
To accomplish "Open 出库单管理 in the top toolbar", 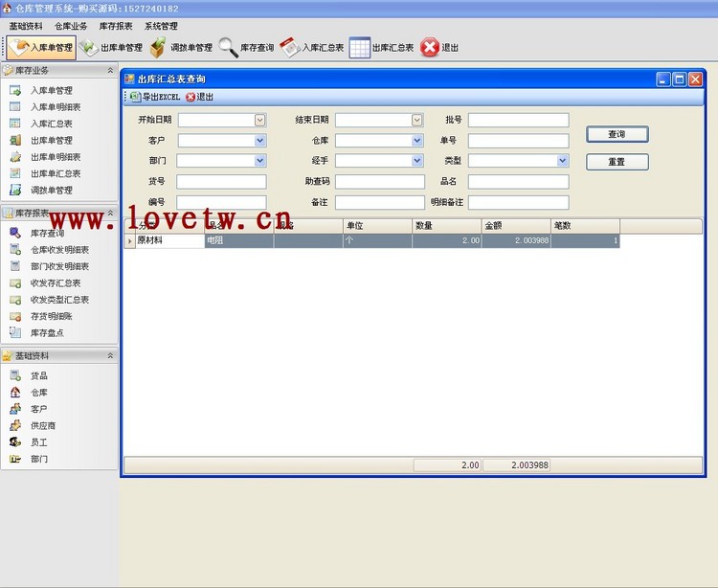I will click(x=111, y=48).
